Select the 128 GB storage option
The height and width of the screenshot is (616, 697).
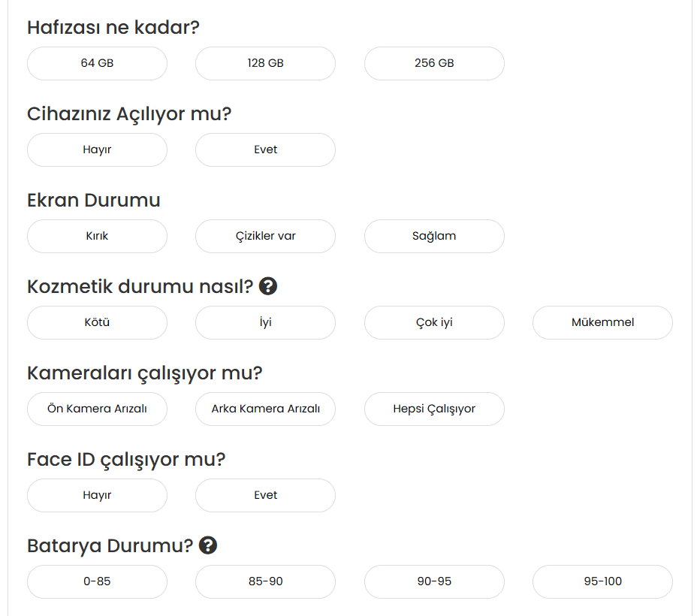tap(265, 63)
